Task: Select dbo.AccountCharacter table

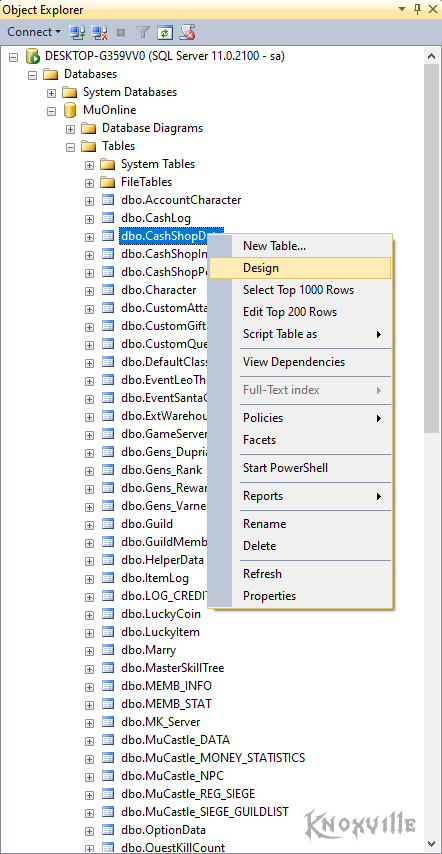Action: click(x=181, y=200)
